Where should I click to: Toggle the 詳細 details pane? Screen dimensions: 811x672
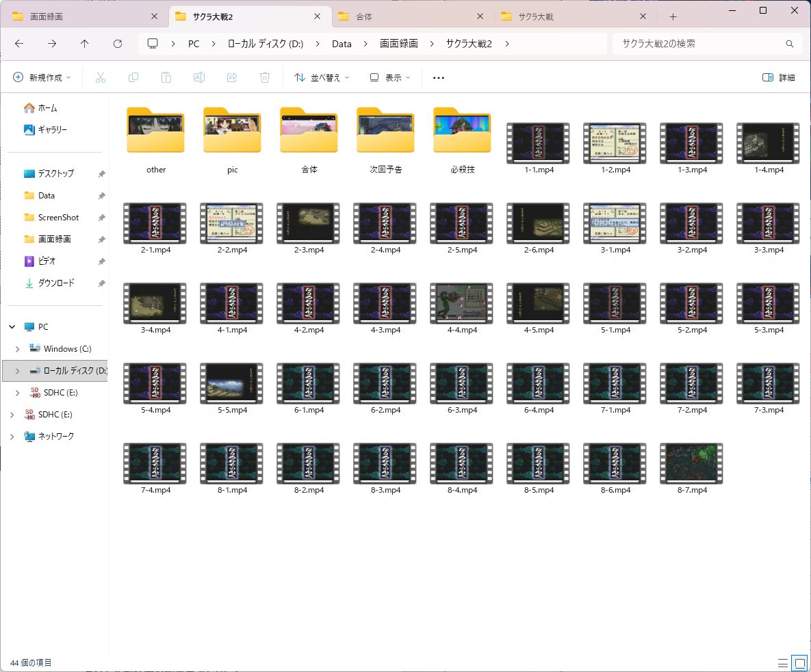pyautogui.click(x=778, y=77)
